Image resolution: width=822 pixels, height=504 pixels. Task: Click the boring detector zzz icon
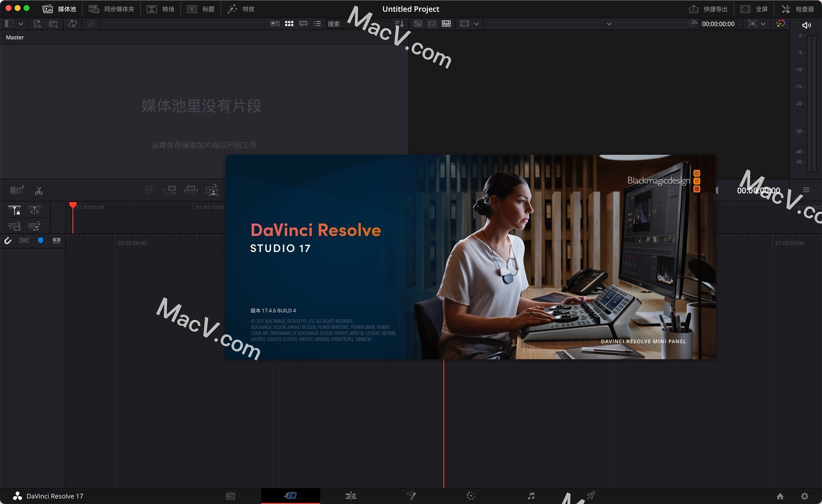[x=17, y=190]
